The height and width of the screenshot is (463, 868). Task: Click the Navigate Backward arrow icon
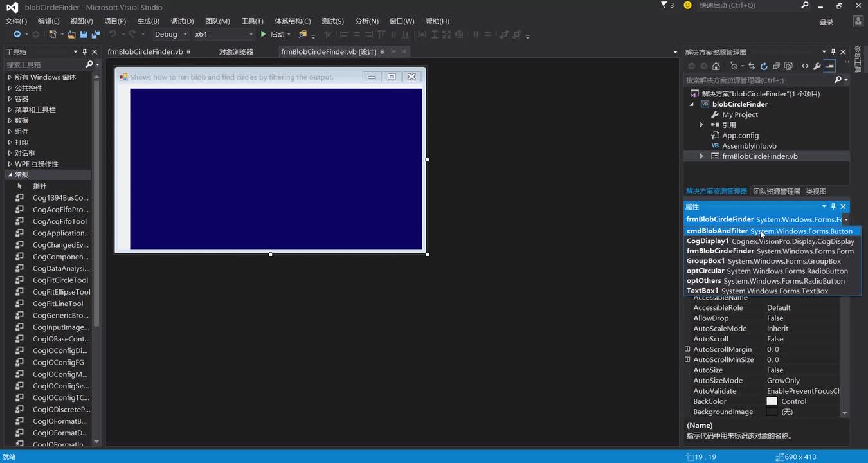[17, 34]
